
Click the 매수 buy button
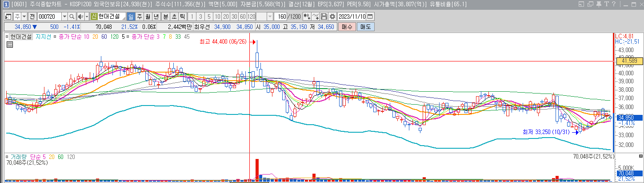[347, 27]
